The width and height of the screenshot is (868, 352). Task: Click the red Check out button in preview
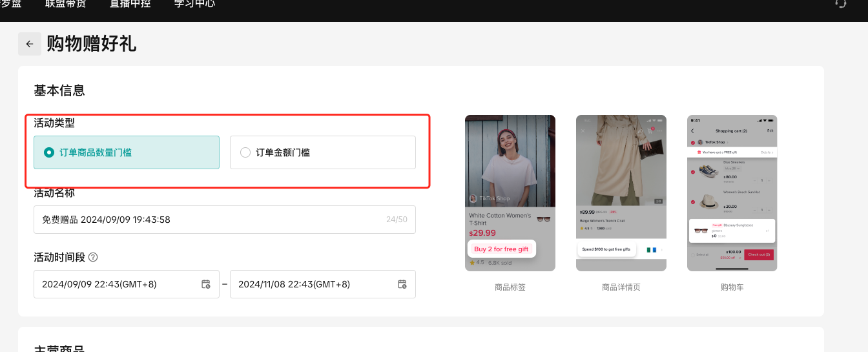pyautogui.click(x=759, y=254)
